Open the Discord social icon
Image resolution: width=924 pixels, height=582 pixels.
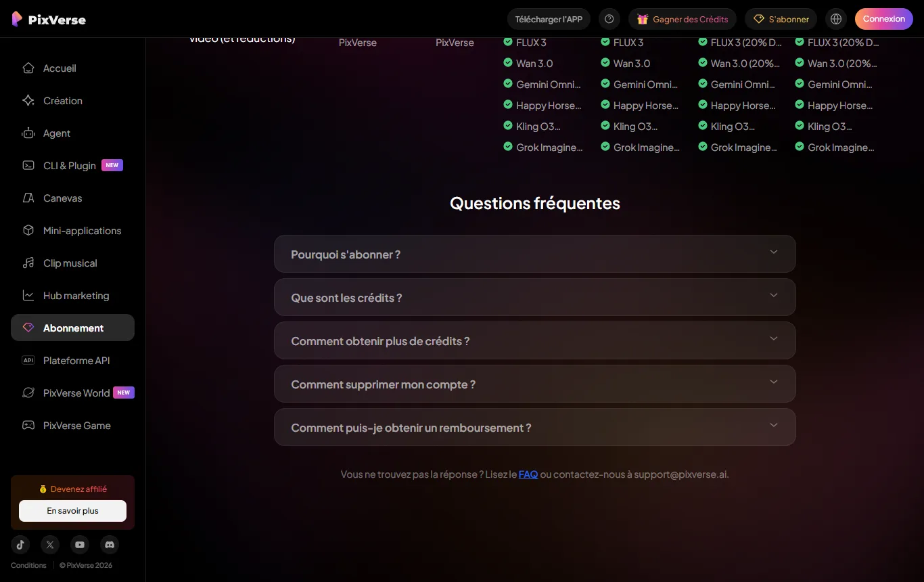(110, 545)
